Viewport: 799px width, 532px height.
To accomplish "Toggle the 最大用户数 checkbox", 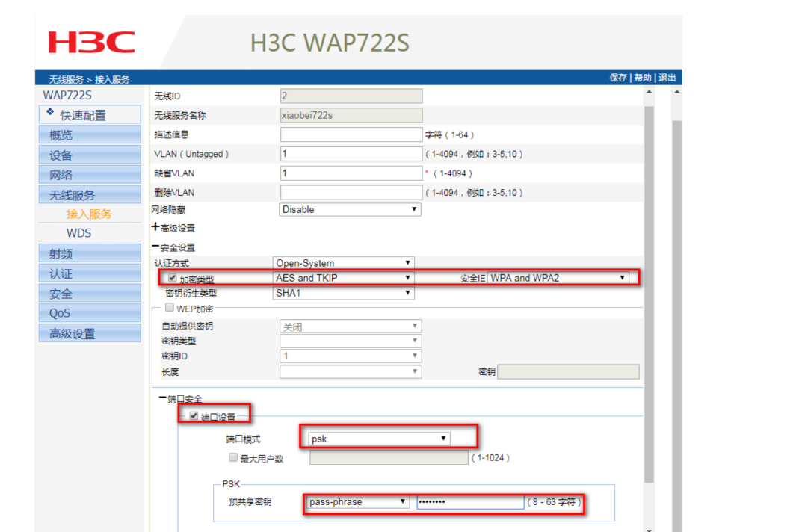I will (233, 457).
